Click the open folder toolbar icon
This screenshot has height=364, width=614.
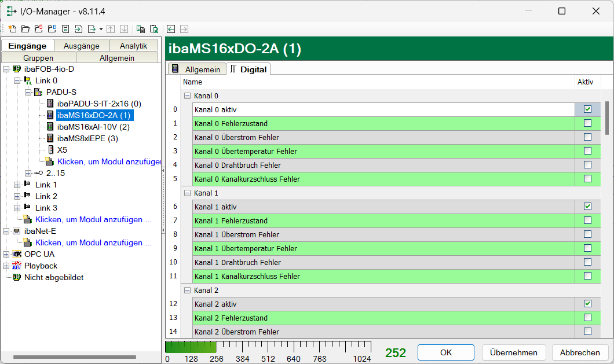[x=25, y=29]
